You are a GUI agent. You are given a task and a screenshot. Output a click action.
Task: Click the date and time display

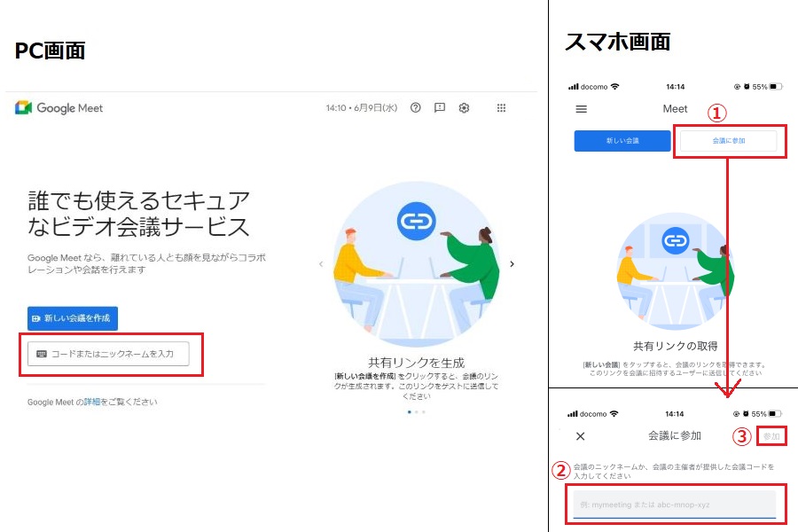tap(361, 108)
